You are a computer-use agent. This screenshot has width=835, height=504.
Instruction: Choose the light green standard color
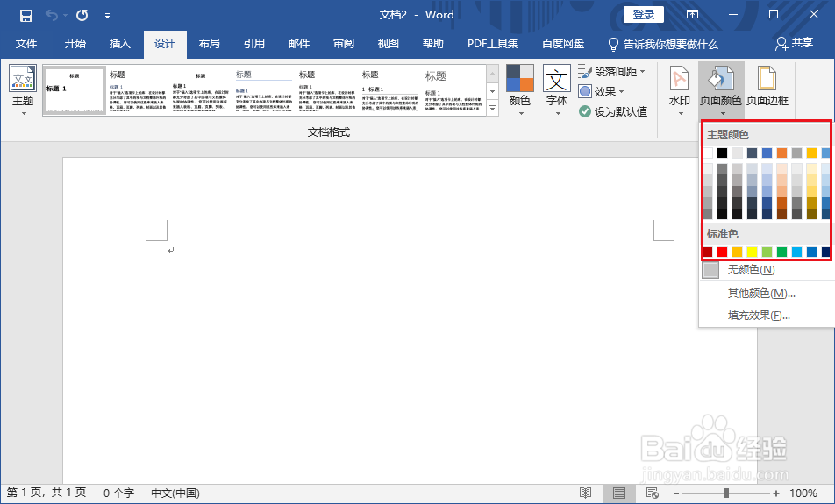[767, 252]
